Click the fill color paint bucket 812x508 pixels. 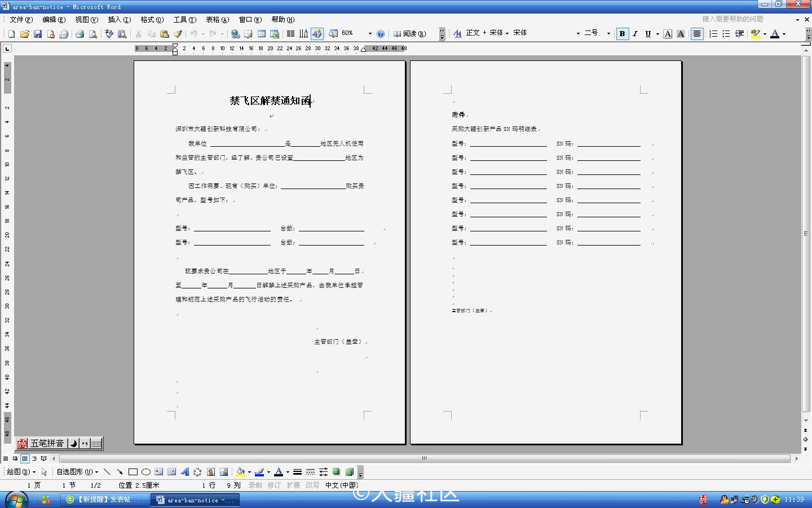pyautogui.click(x=241, y=472)
